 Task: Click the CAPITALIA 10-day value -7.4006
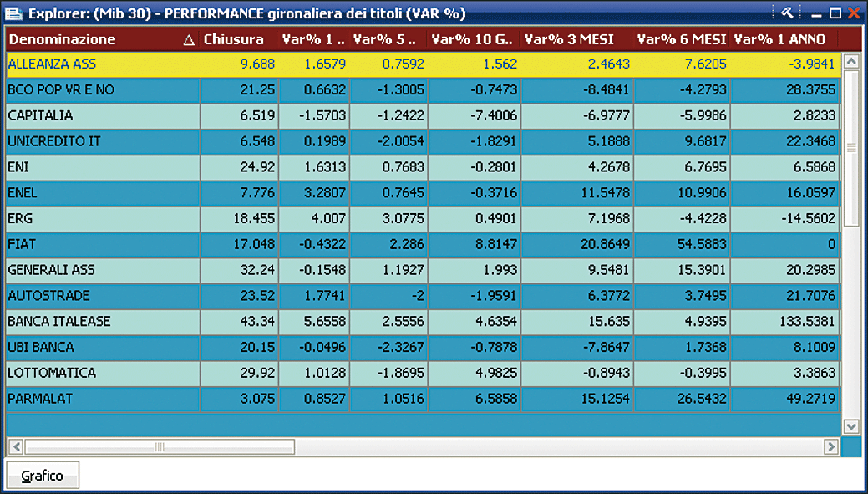click(493, 115)
